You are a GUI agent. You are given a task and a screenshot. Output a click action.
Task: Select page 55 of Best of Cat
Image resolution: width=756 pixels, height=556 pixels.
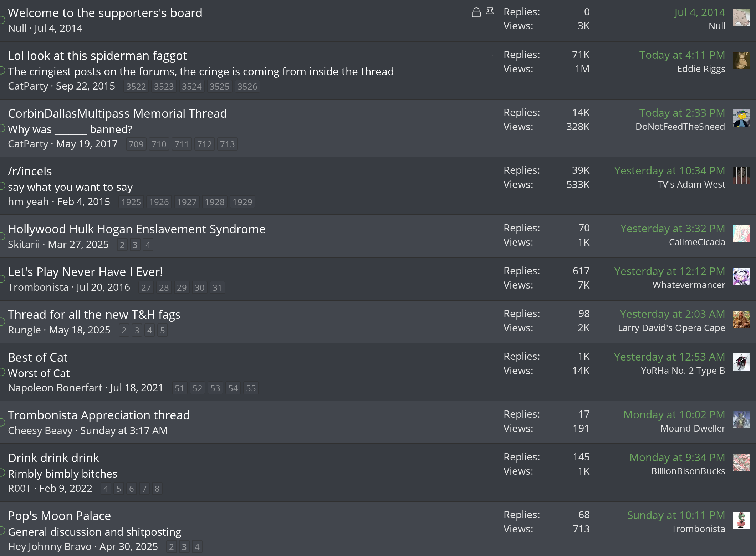coord(251,388)
